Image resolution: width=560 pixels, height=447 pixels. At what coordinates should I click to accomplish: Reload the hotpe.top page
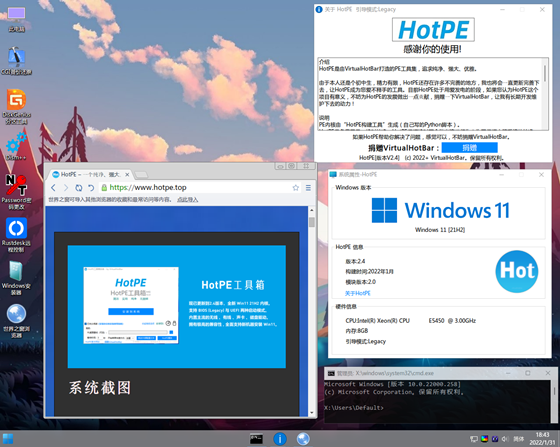79,187
